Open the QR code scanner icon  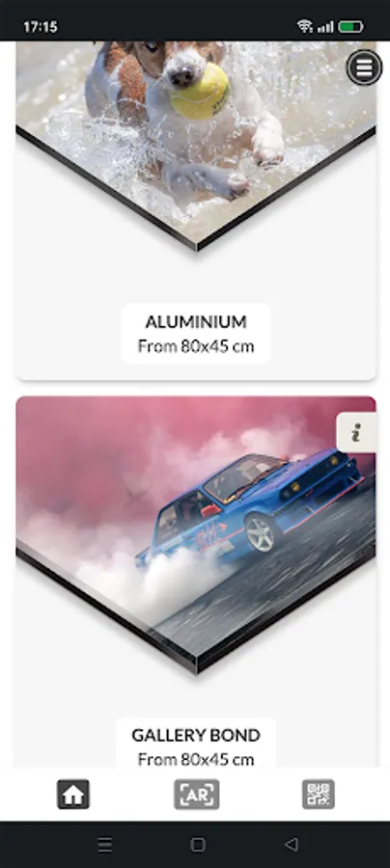pos(319,795)
